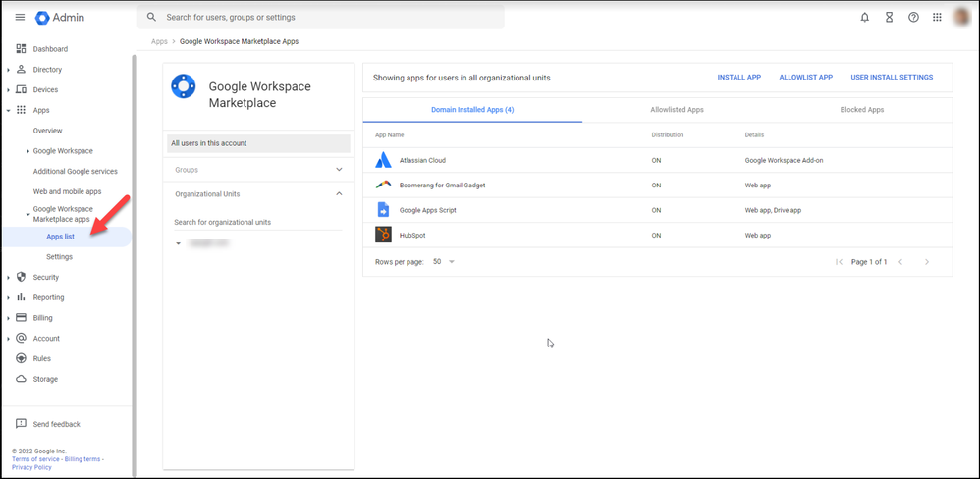This screenshot has width=980, height=479.
Task: Open the Terms of service link
Action: point(36,459)
